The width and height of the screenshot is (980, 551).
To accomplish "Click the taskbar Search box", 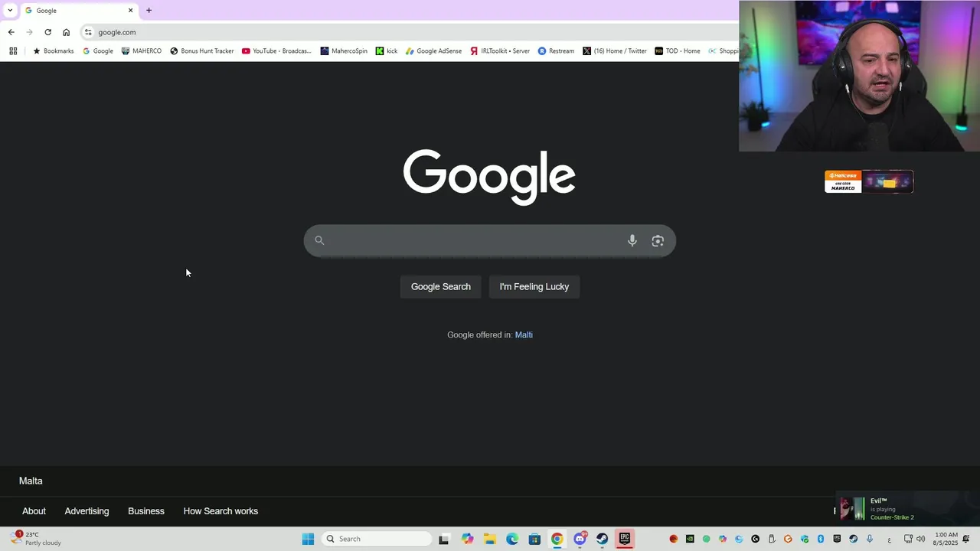I will click(x=377, y=539).
